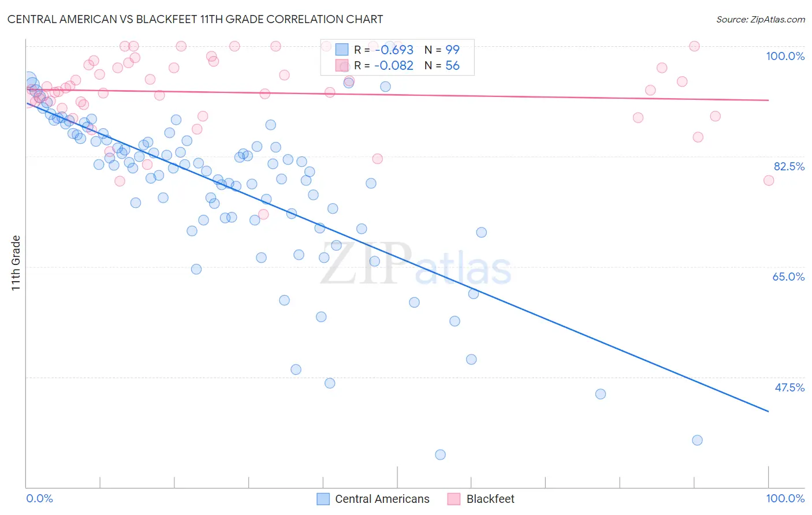
Task: Click the 0.0% x-axis label
Action: [40, 498]
